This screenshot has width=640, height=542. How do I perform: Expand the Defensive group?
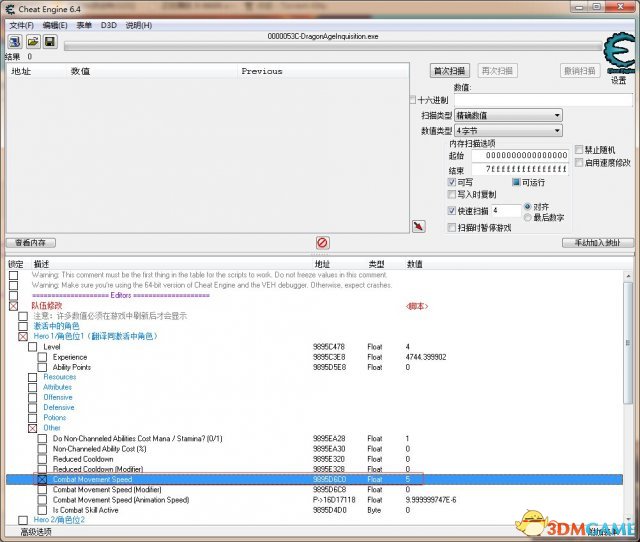(x=33, y=408)
